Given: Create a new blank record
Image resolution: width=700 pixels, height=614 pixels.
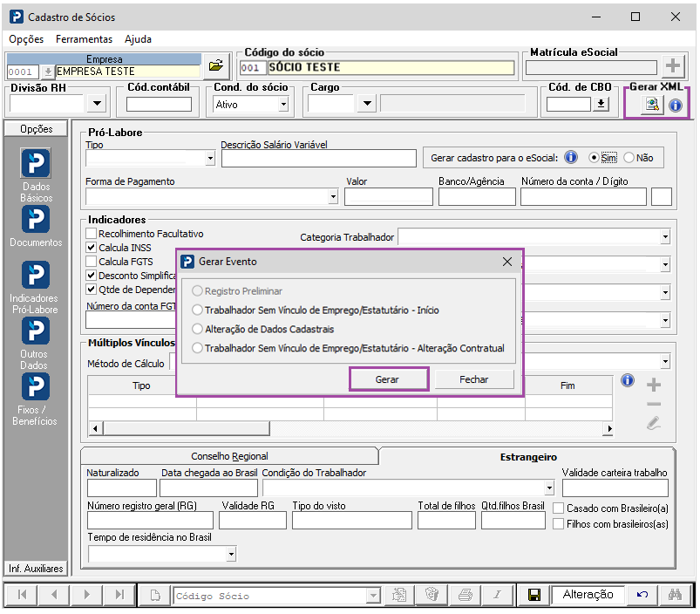Looking at the screenshot, I should 155,595.
